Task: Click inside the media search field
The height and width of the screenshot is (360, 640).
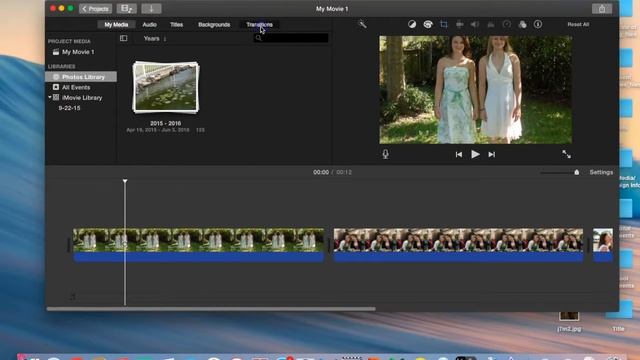Action: pyautogui.click(x=291, y=38)
